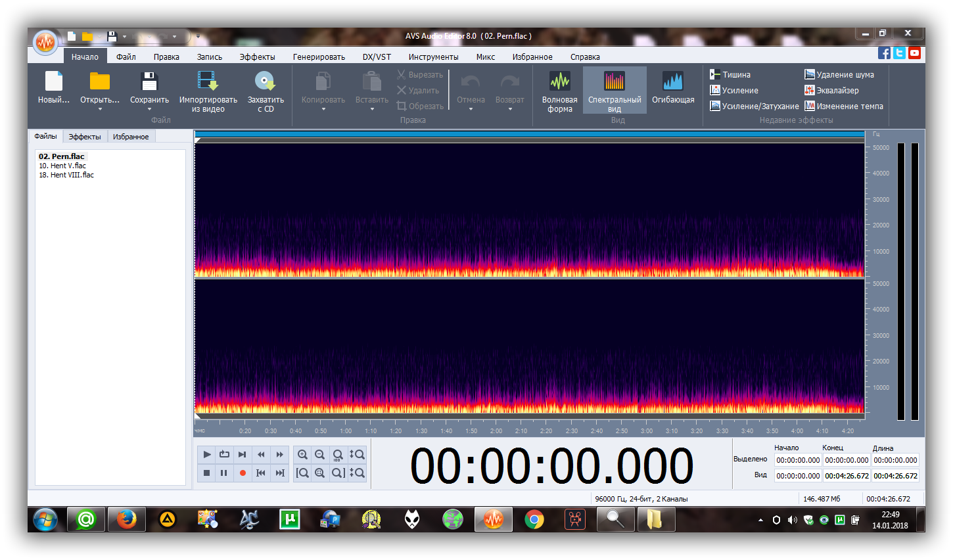
Task: Click the Pause button
Action: (x=224, y=473)
